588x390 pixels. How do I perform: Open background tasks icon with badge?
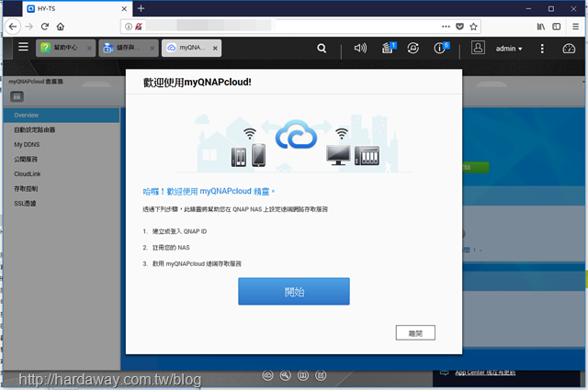coord(389,48)
